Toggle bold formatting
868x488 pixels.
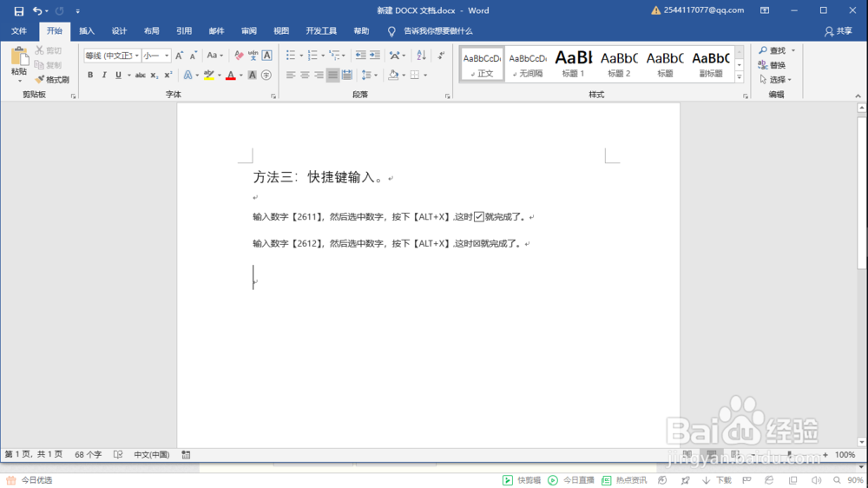[x=90, y=75]
